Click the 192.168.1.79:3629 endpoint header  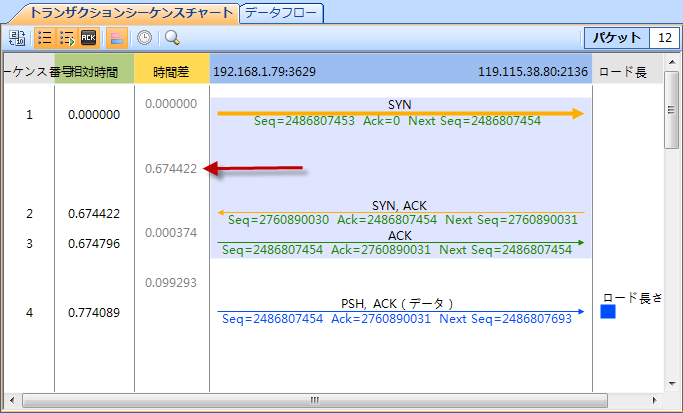264,72
